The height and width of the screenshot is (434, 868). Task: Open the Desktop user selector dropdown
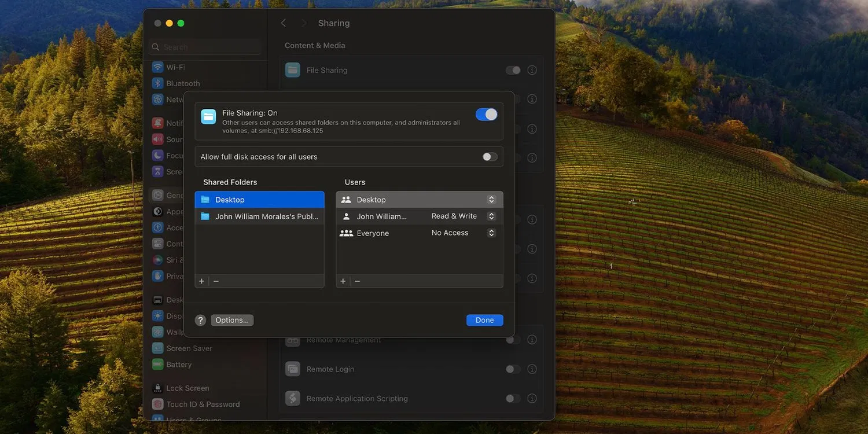click(x=491, y=199)
